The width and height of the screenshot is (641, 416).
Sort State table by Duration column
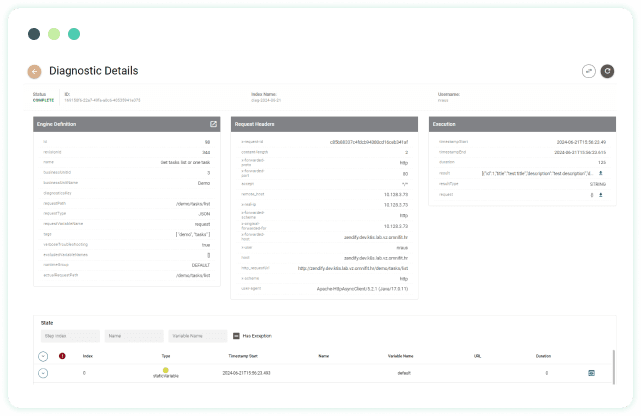coord(544,355)
